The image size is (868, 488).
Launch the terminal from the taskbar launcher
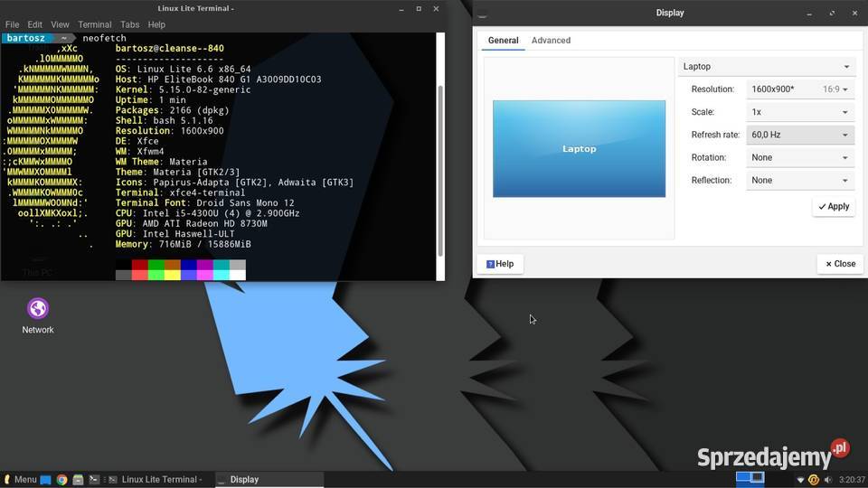(x=94, y=480)
